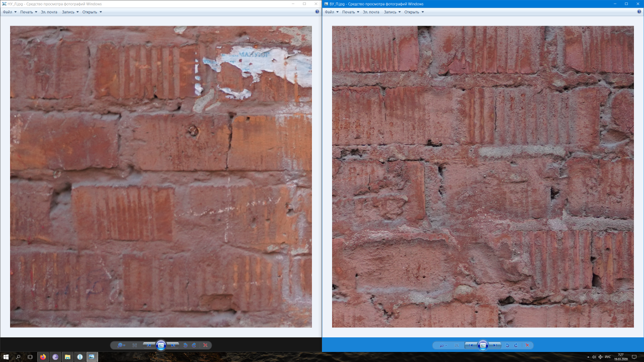Open Task View on taskbar

coord(30,357)
